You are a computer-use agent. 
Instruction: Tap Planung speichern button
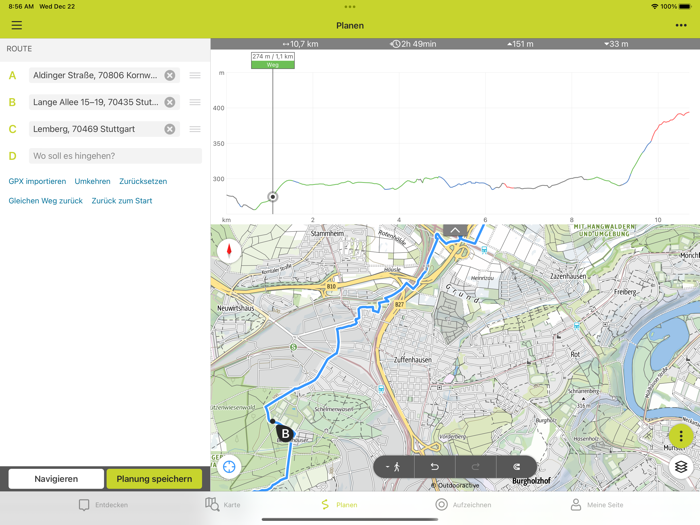(x=154, y=479)
